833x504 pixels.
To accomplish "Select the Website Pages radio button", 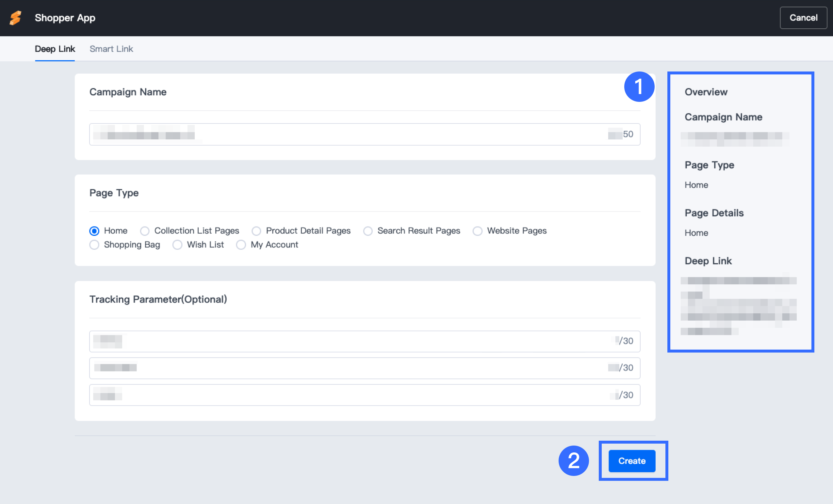I will pyautogui.click(x=477, y=231).
